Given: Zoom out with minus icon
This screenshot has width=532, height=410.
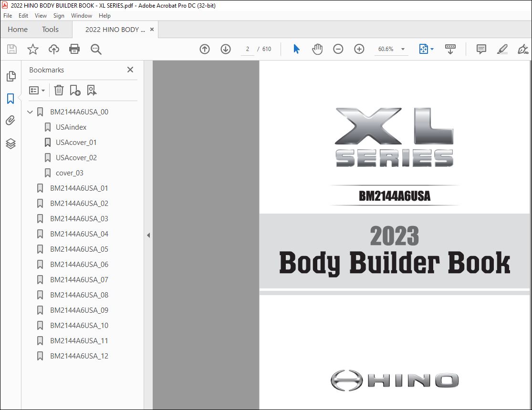Looking at the screenshot, I should pos(338,49).
